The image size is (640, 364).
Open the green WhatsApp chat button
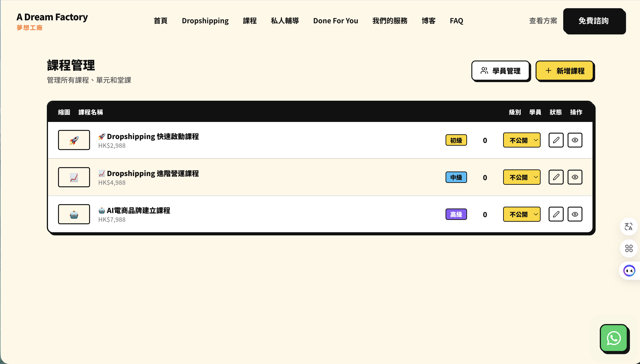[613, 338]
